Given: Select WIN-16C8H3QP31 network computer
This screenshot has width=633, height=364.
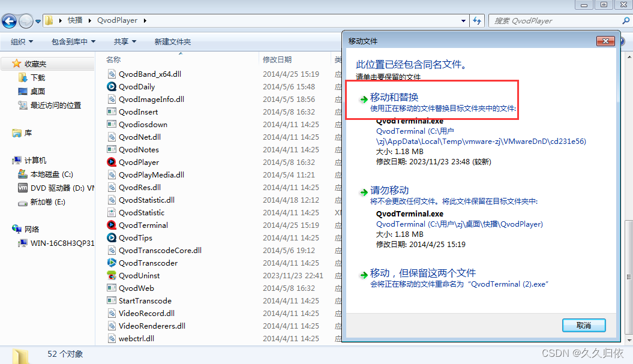Looking at the screenshot, I should tap(62, 243).
